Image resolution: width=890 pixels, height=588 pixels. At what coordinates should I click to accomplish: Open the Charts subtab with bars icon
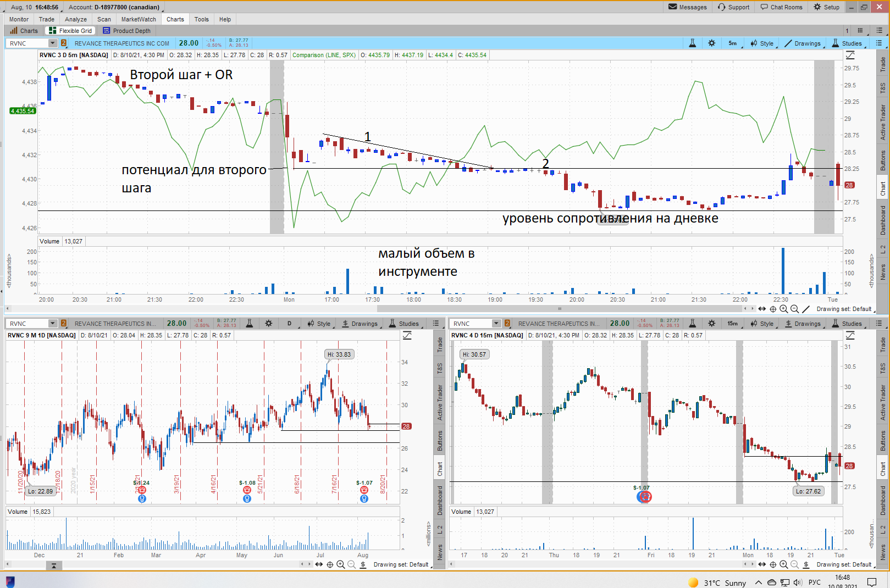[24, 31]
